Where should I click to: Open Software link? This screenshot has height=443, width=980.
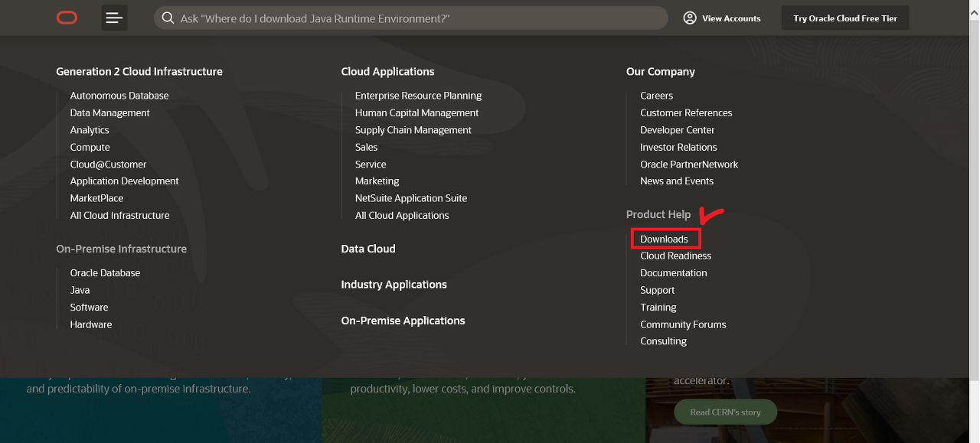click(90, 308)
